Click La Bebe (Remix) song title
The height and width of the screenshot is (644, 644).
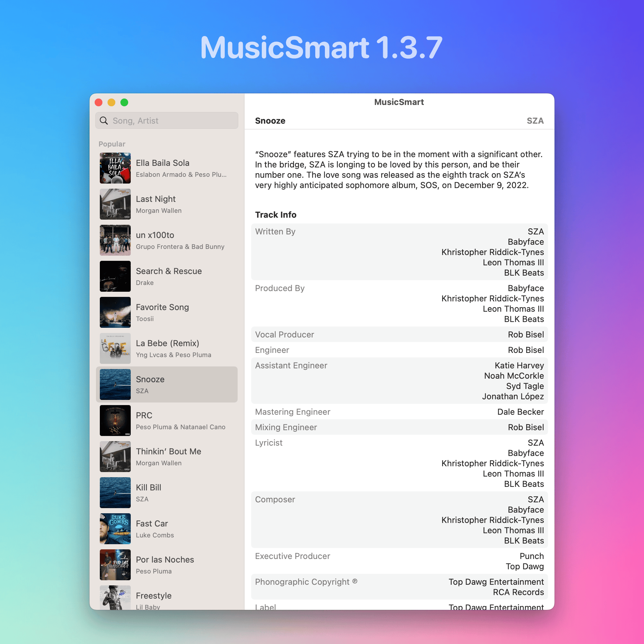tap(168, 343)
